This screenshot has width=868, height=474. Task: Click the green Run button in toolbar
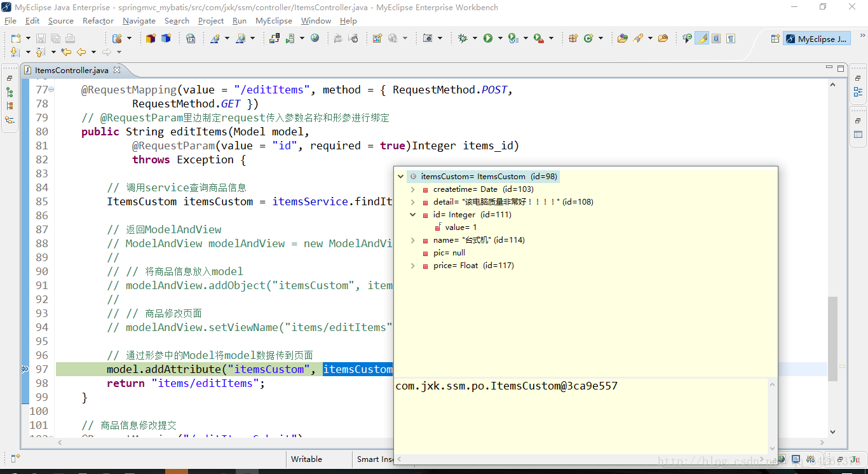488,39
